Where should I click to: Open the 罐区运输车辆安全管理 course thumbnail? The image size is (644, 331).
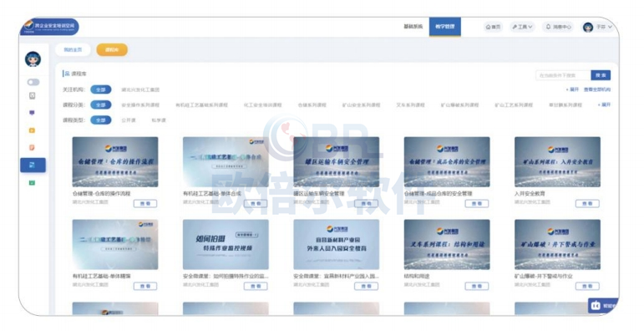(x=337, y=162)
